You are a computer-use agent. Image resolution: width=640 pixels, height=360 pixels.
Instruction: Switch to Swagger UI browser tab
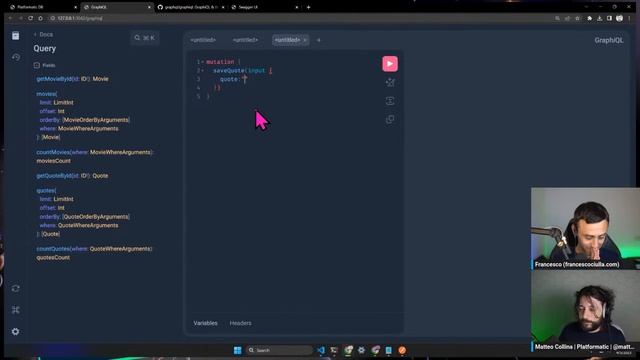(264, 7)
